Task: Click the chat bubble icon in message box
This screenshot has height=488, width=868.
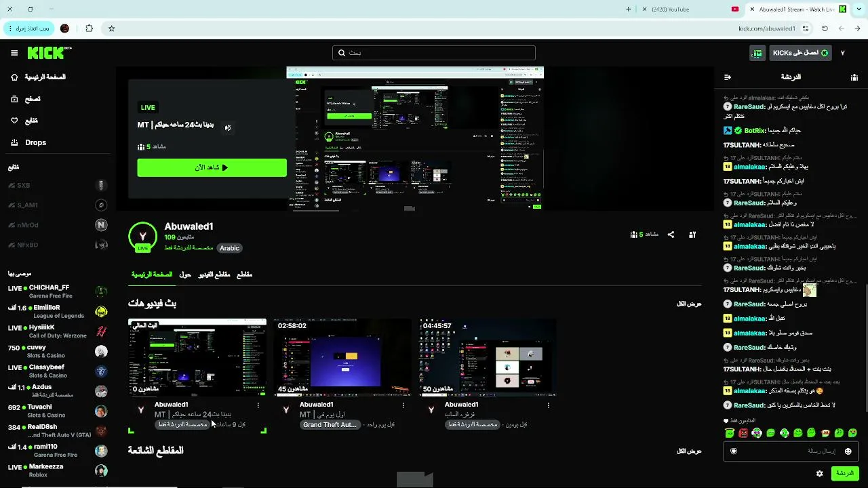Action: (734, 451)
